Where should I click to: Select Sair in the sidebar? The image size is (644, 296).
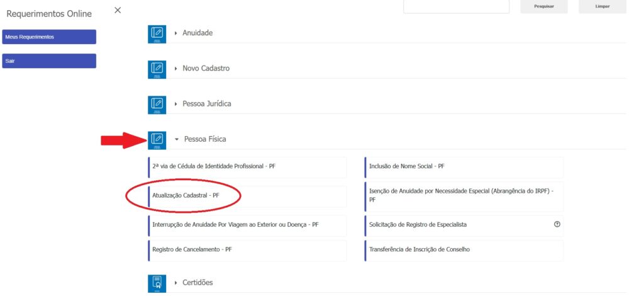pos(49,61)
